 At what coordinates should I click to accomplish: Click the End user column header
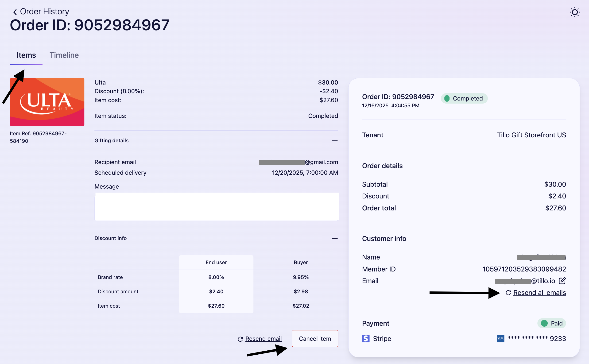click(216, 262)
